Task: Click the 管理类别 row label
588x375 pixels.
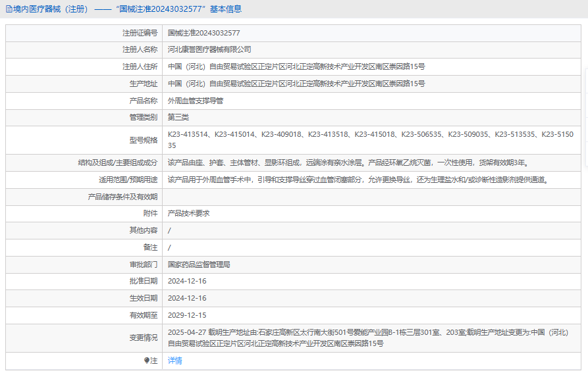Action: pos(144,117)
